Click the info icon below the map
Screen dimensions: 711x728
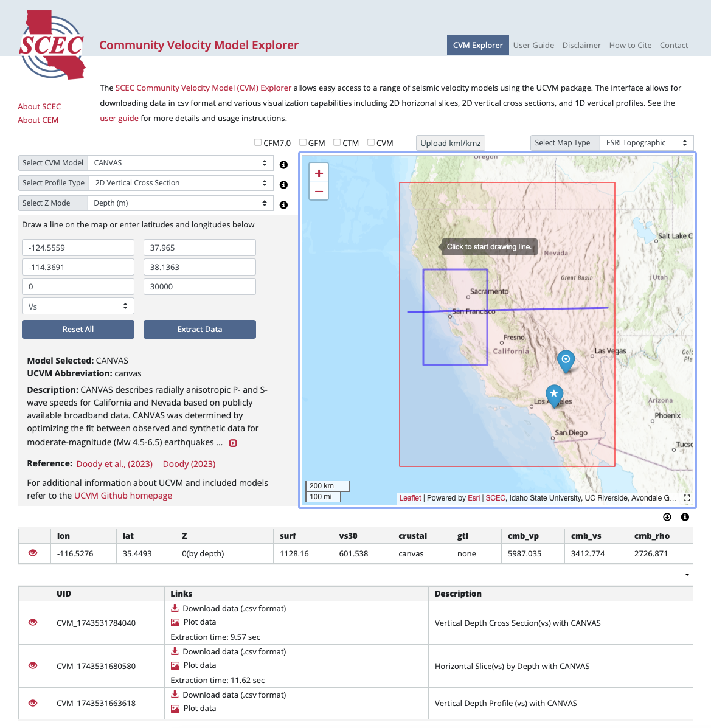pos(685,517)
